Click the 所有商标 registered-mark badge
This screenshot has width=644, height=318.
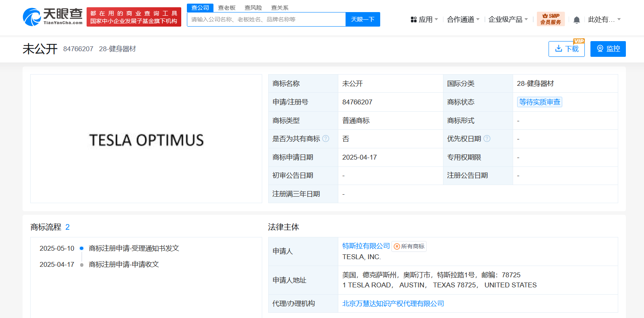[x=409, y=246]
